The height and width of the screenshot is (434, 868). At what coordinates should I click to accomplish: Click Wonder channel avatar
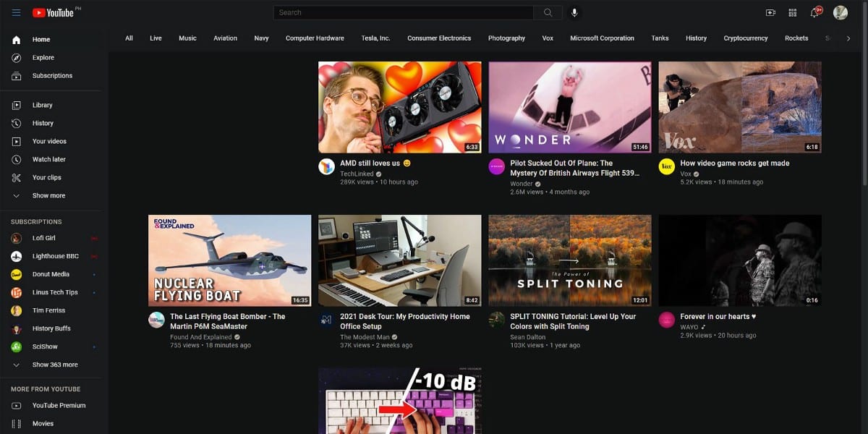[x=497, y=166]
